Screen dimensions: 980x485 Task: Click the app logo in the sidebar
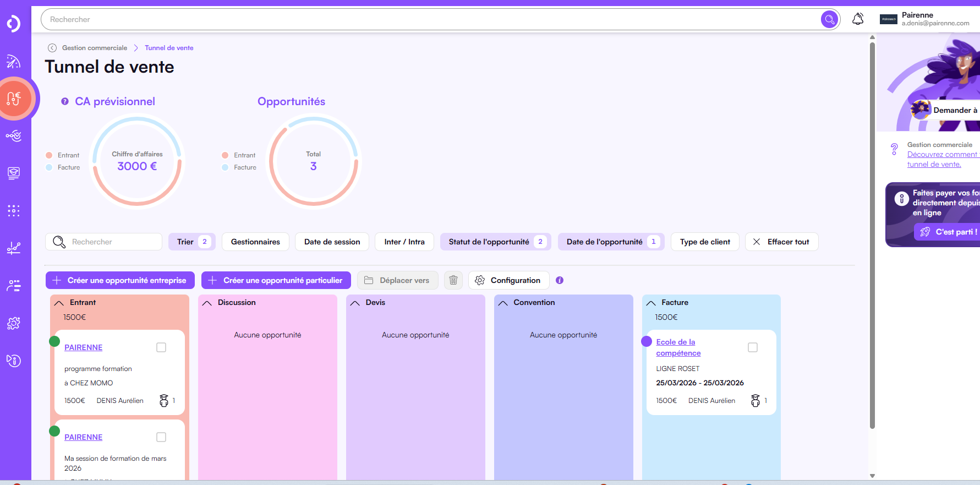coord(14,24)
